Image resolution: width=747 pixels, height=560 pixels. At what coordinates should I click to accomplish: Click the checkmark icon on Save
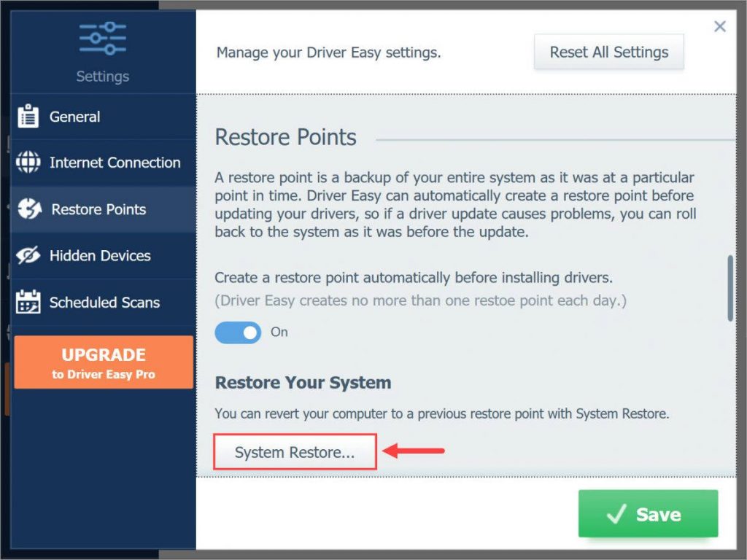pyautogui.click(x=616, y=514)
